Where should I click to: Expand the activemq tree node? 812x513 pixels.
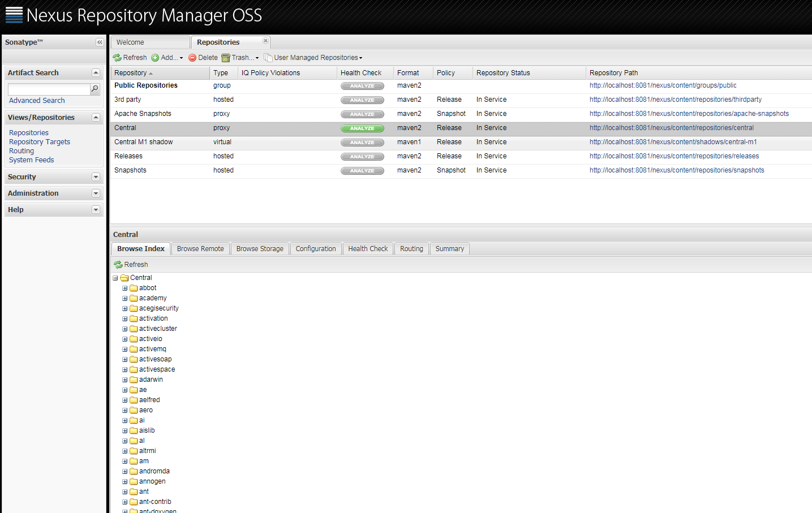pyautogui.click(x=125, y=350)
